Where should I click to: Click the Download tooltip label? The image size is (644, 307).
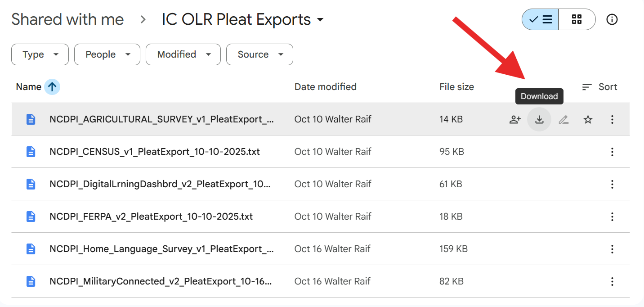coord(539,96)
